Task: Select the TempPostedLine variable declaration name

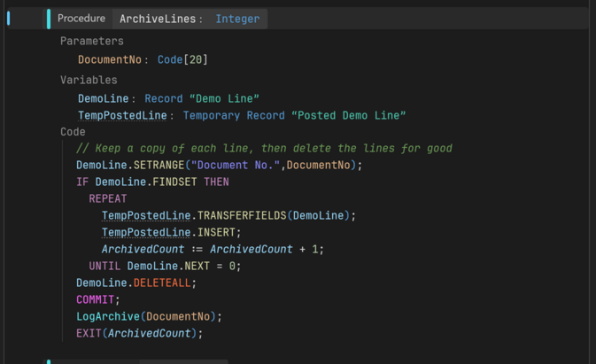Action: [122, 115]
